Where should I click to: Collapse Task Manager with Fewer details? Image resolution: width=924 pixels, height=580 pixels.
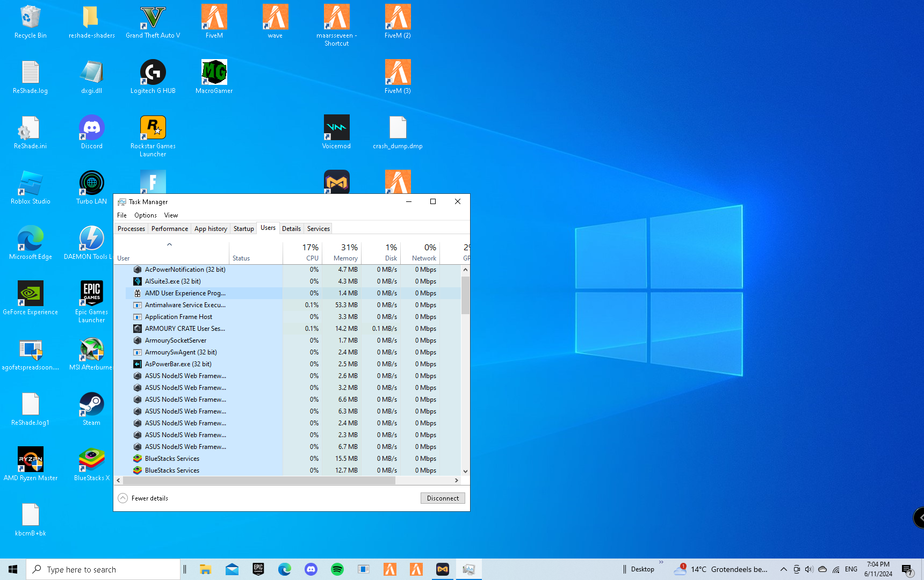tap(143, 498)
